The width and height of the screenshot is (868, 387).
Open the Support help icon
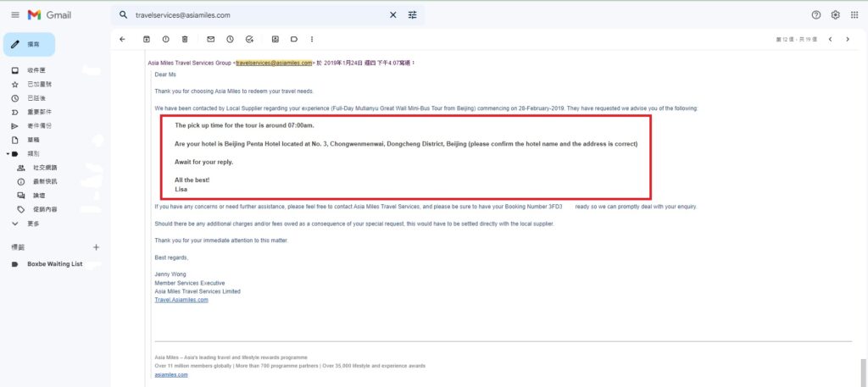[x=816, y=15]
